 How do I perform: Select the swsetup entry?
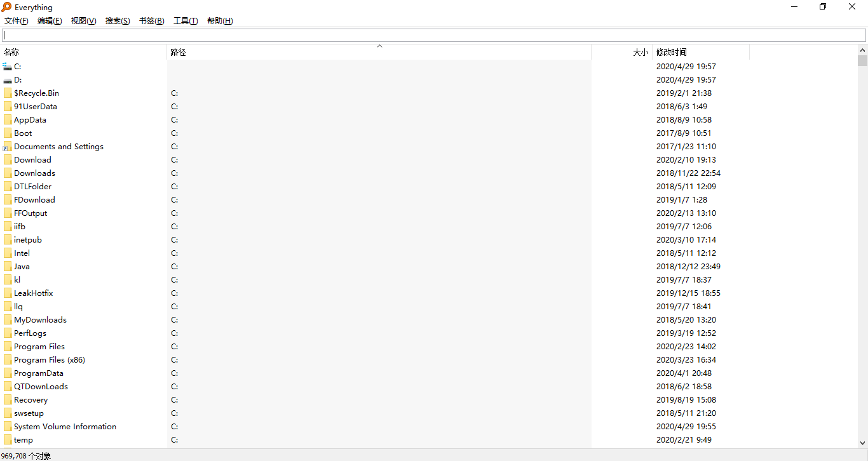(x=29, y=413)
